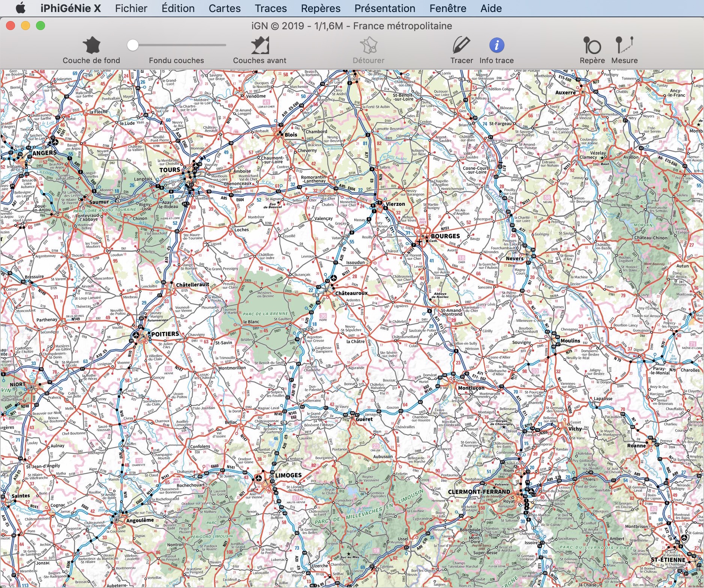Click NIORT label on map

coord(17,384)
